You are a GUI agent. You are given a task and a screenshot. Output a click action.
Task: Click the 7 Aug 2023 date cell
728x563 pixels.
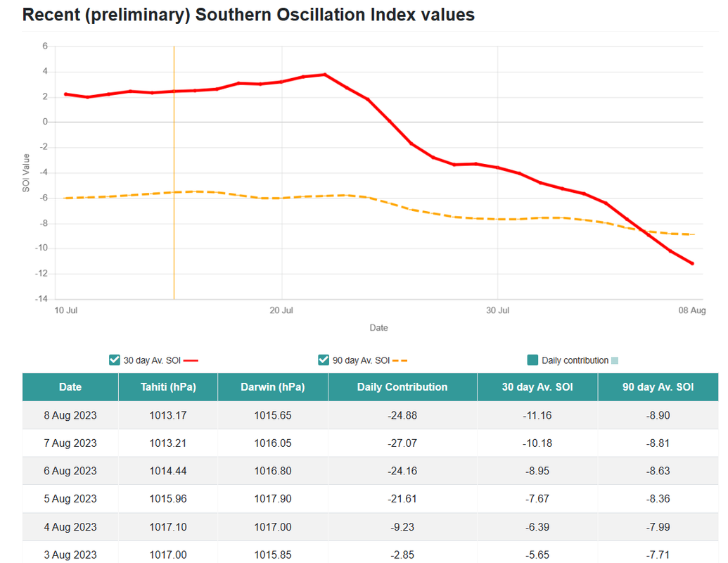click(70, 443)
